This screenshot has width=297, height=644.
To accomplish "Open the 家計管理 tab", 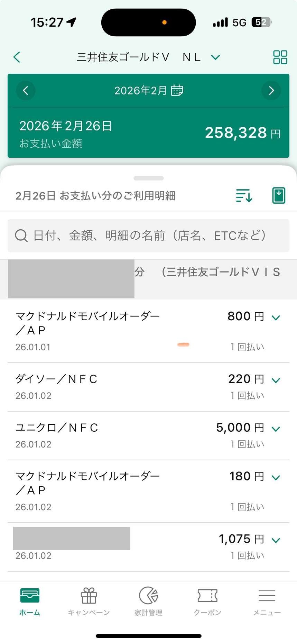I will click(x=148, y=602).
